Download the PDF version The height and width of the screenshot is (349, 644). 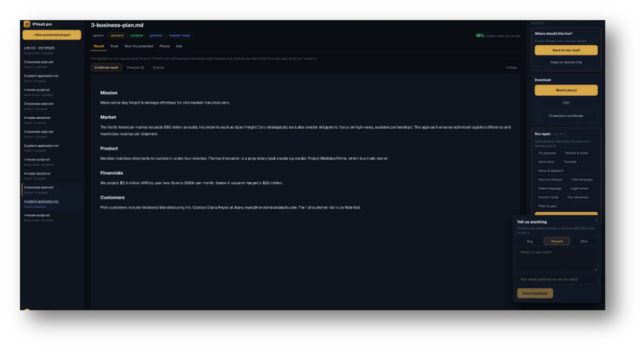(x=566, y=103)
